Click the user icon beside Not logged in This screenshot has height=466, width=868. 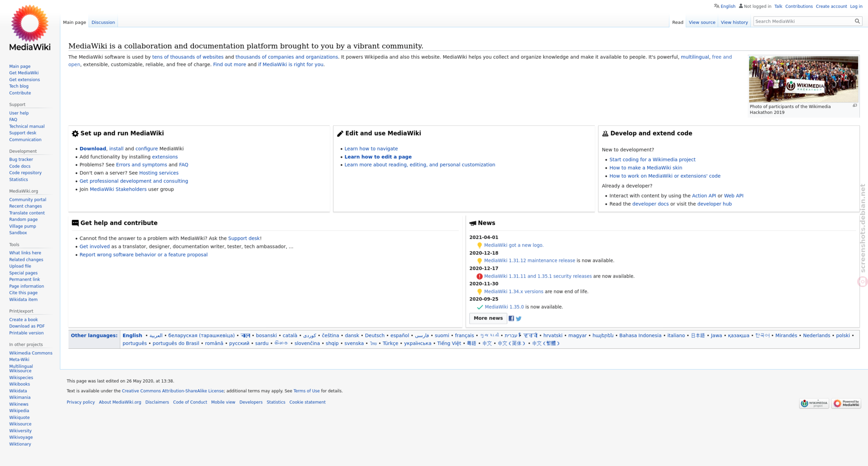coord(741,6)
